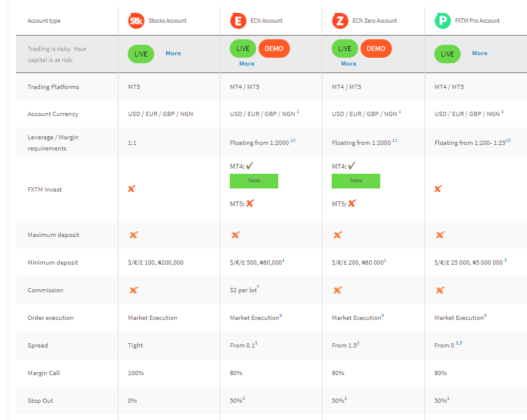Select the Minimum deposit row label
Viewport: 527px width, 420px height.
point(53,262)
